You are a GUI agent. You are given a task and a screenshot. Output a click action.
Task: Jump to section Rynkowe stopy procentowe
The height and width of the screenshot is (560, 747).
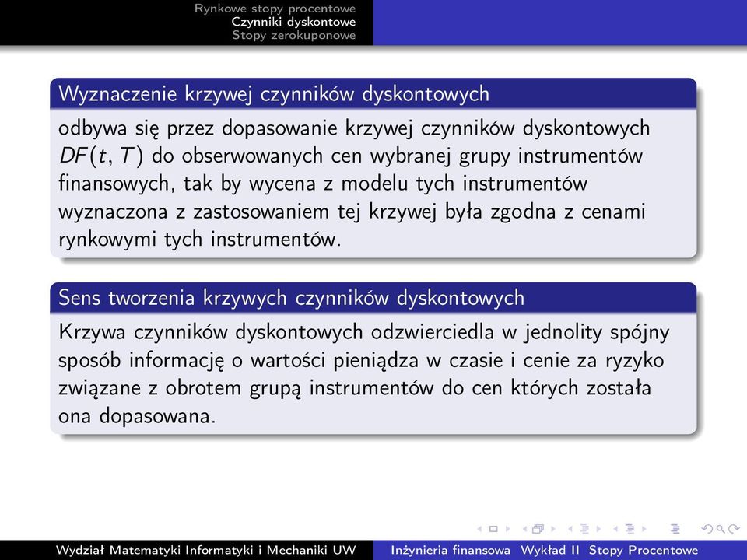pos(275,9)
